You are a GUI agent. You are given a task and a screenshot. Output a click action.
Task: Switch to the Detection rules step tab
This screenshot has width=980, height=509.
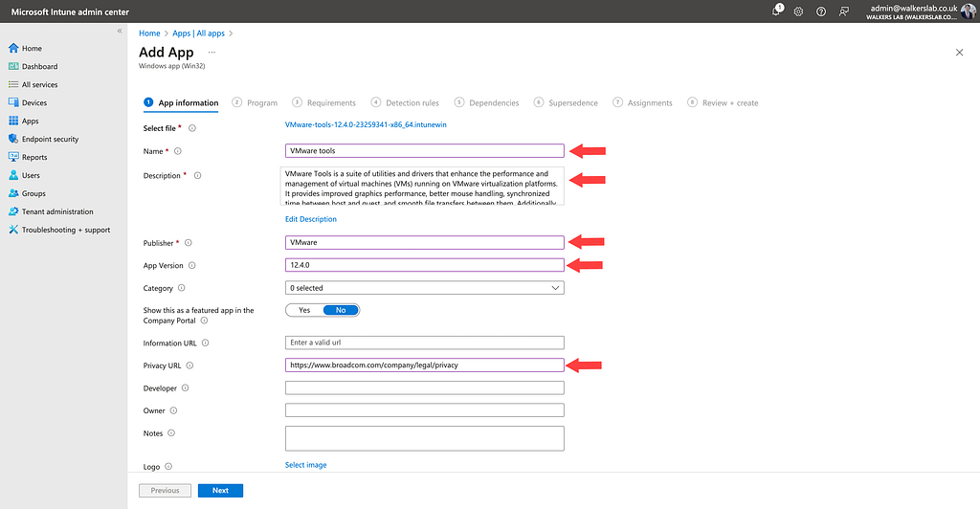tap(412, 103)
